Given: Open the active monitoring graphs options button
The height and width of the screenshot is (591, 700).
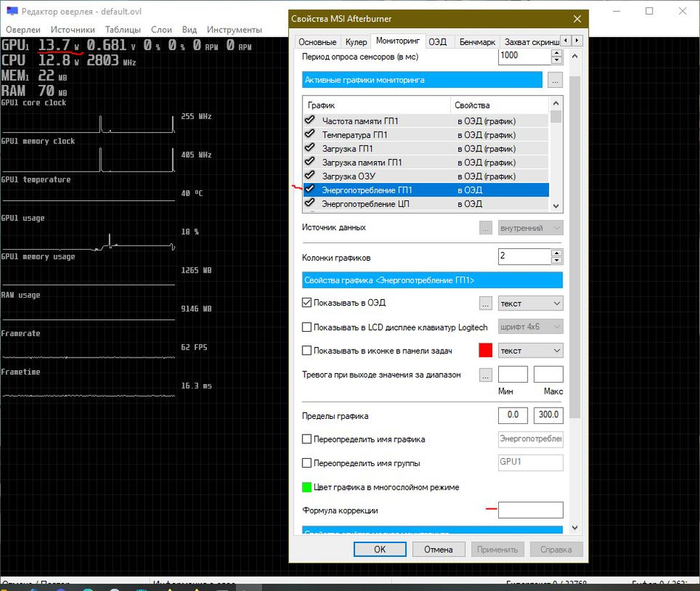Looking at the screenshot, I should 555,81.
